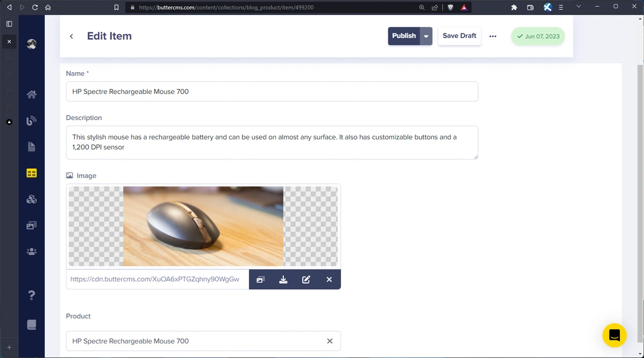Viewport: 644px width, 358px height.
Task: Open the Blog Posts sidebar icon
Action: coord(32,121)
